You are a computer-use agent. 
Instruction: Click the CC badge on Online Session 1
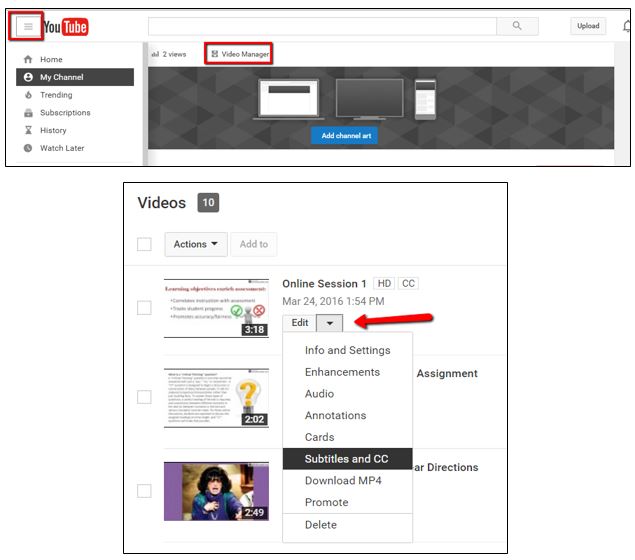coord(408,283)
